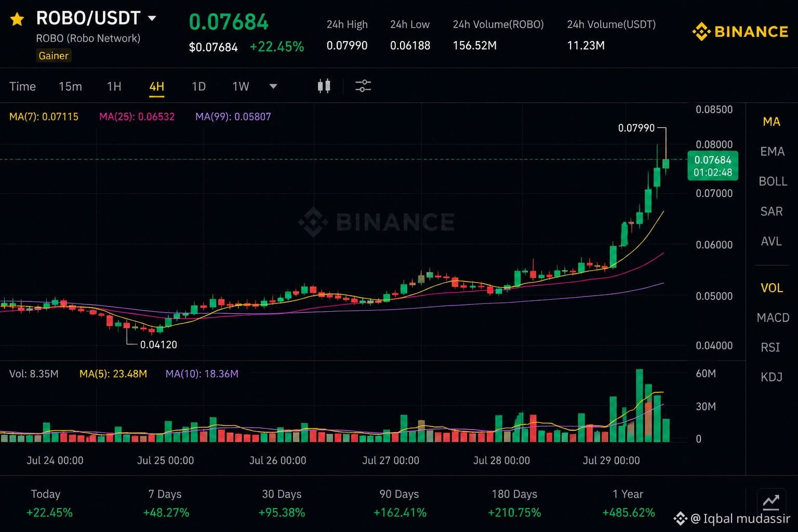The image size is (798, 532).
Task: Toggle the VOL sub-indicator
Action: click(772, 288)
